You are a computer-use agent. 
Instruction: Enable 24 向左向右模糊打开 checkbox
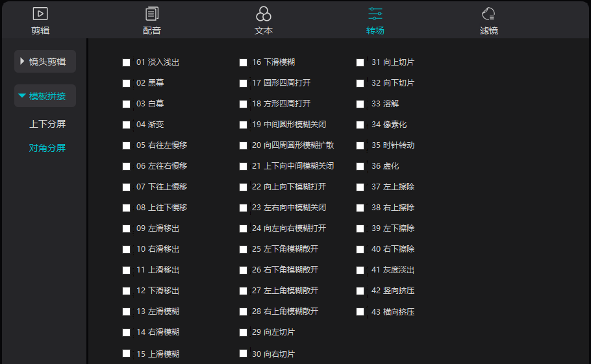[243, 228]
